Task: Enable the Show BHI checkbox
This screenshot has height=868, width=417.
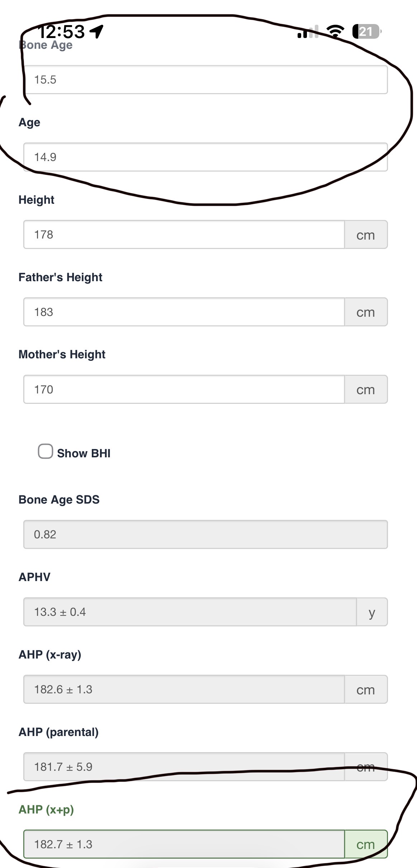Action: pyautogui.click(x=46, y=452)
